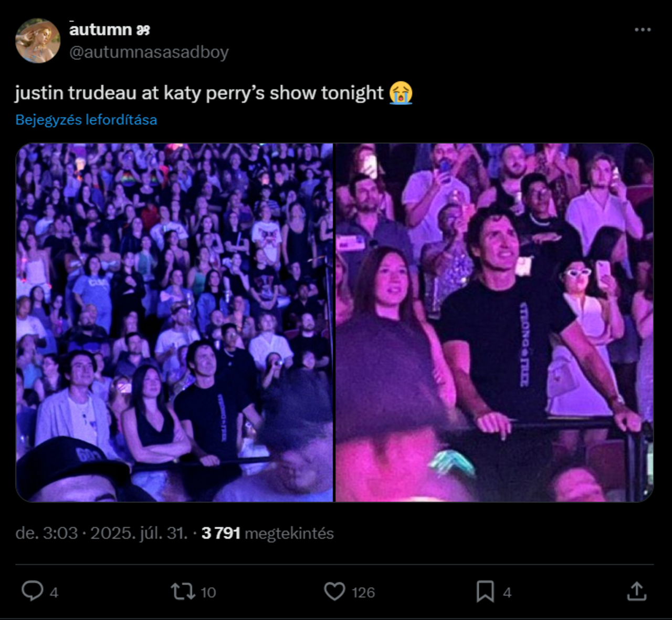Viewport: 672px width, 620px height.
Task: Open the three-dot more options menu
Action: pos(643,29)
